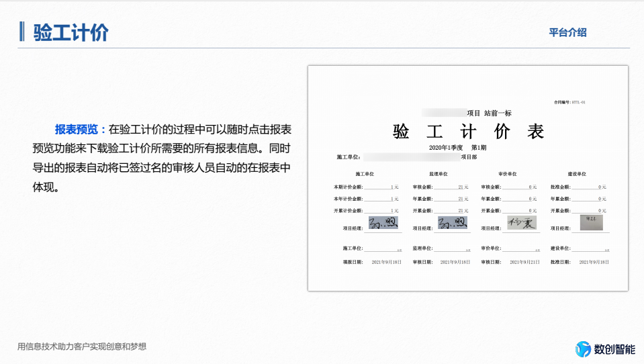644x364 pixels.
Task: Click the blue 报表预览 text
Action: 77,129
